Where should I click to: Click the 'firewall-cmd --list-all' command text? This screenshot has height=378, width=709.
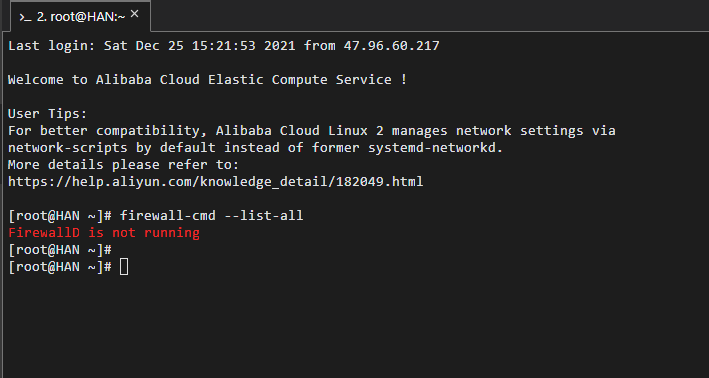(x=212, y=216)
